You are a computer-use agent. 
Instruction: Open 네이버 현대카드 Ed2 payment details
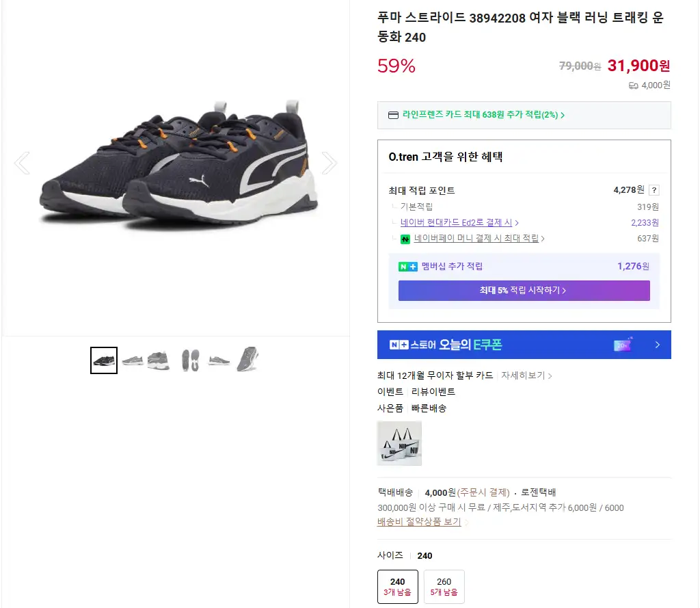pyautogui.click(x=459, y=223)
